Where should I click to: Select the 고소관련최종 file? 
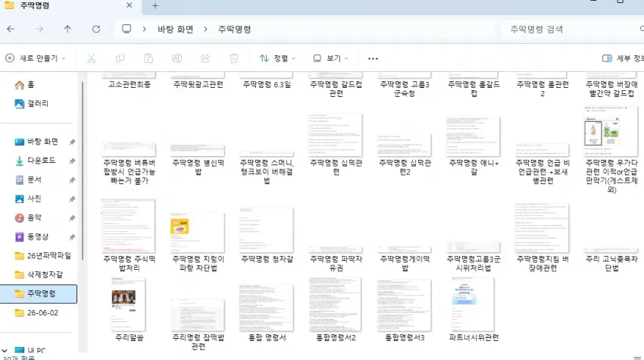(129, 80)
